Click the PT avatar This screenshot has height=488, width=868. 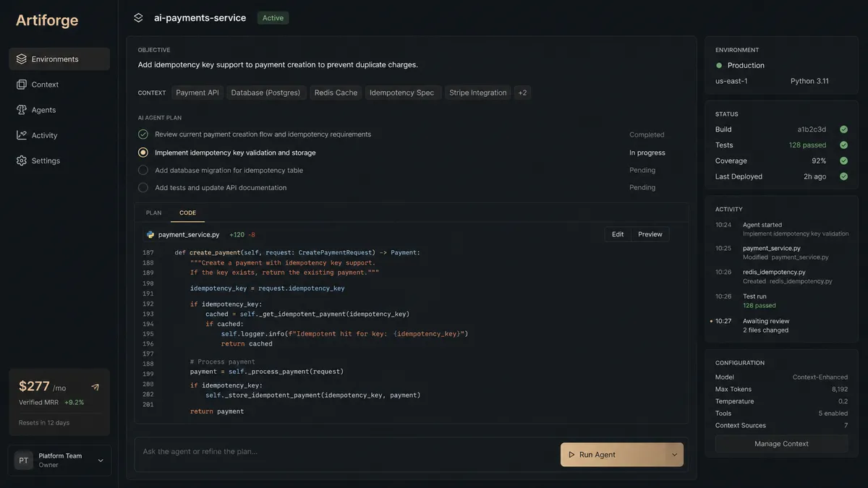[24, 461]
